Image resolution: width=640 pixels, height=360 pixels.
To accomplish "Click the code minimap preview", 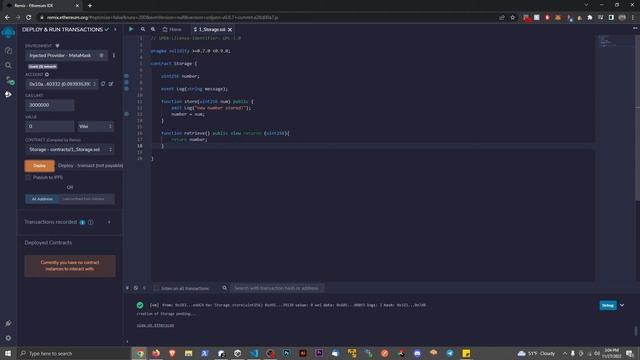I will click(615, 41).
